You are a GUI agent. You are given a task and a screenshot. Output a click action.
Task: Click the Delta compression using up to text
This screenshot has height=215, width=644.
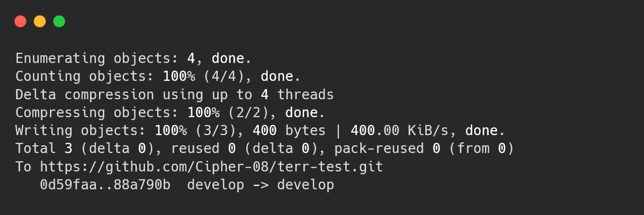click(134, 94)
